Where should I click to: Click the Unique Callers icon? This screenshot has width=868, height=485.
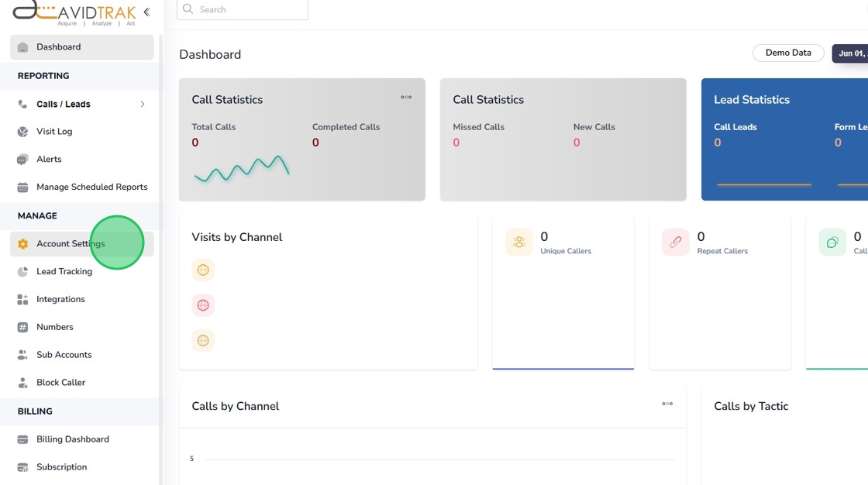tap(519, 242)
